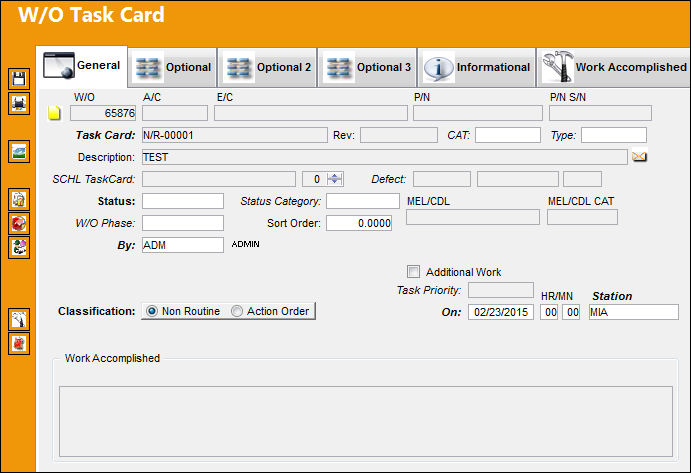691x473 pixels.
Task: Tick the Additional Work checkbox
Action: [413, 272]
